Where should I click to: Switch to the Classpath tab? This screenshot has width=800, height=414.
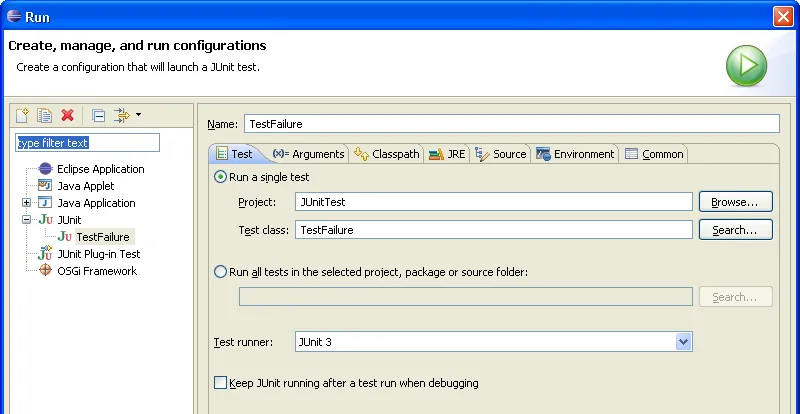pos(387,154)
